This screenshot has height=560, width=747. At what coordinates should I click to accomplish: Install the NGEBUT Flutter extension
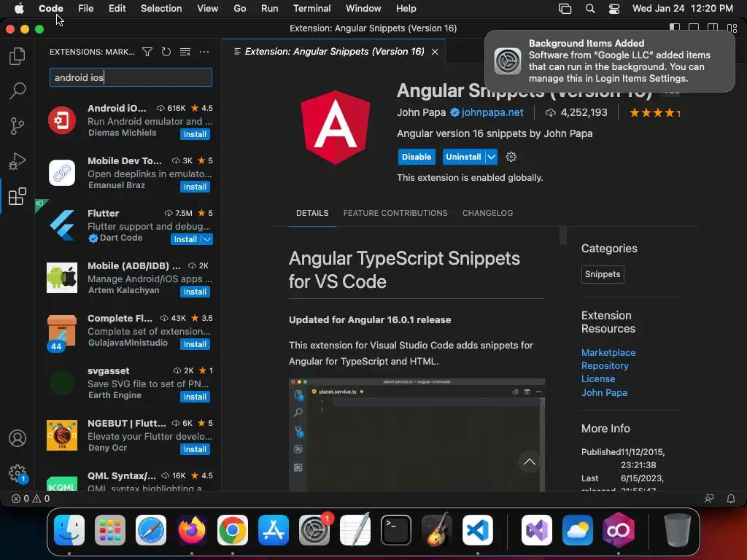pos(195,449)
